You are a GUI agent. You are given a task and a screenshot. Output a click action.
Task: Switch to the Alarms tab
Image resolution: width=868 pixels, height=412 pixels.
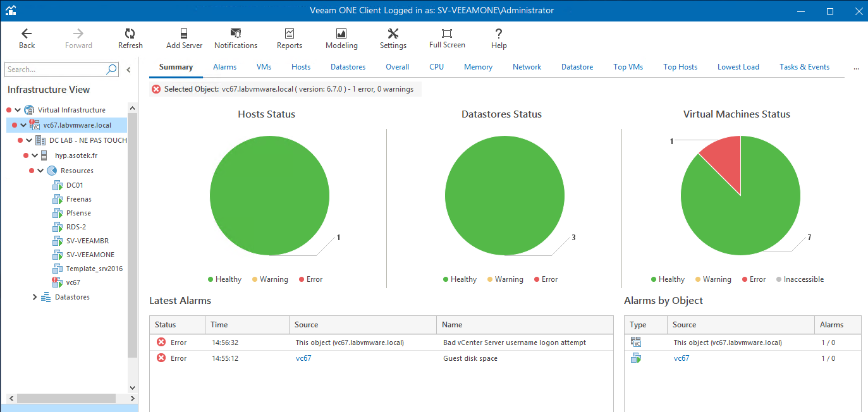click(x=224, y=67)
